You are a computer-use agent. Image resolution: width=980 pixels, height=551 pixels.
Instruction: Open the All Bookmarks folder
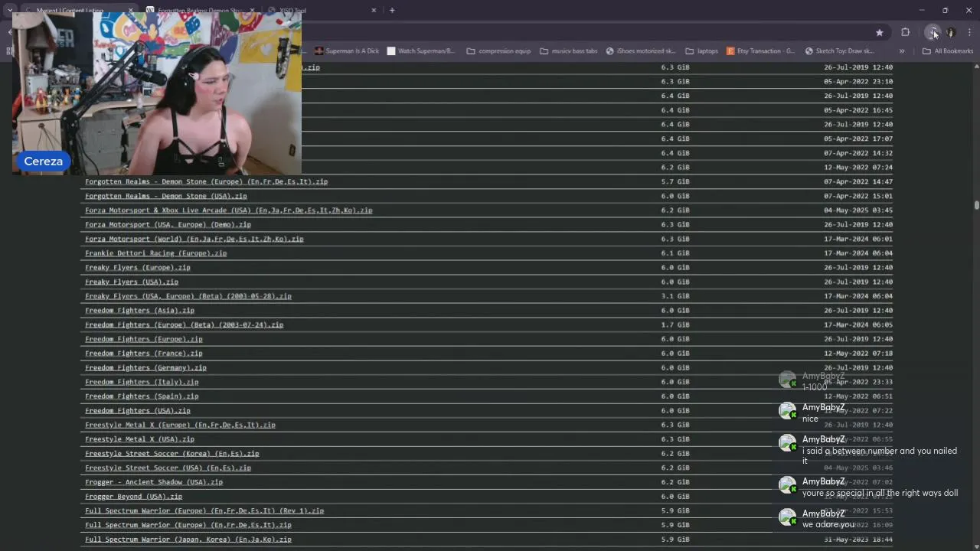(948, 51)
